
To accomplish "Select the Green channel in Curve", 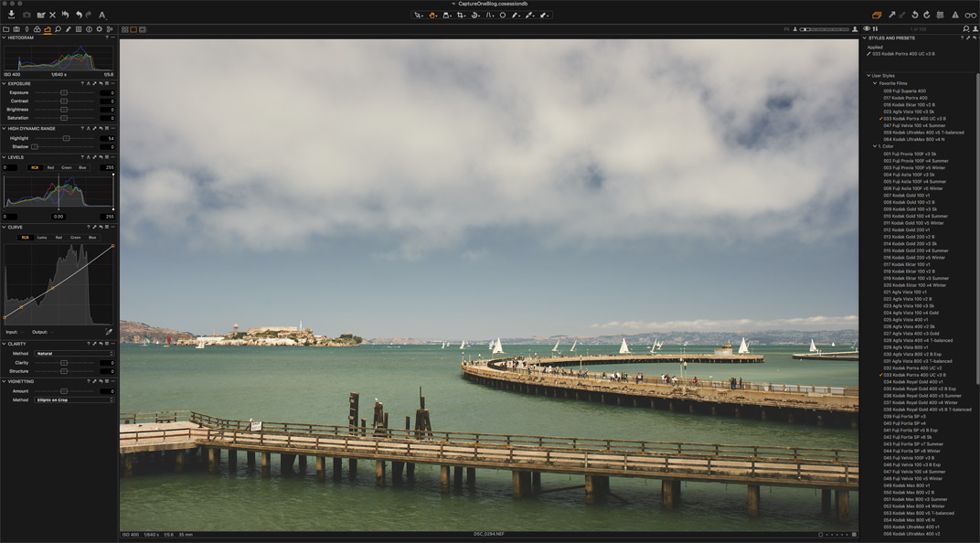I will click(76, 238).
